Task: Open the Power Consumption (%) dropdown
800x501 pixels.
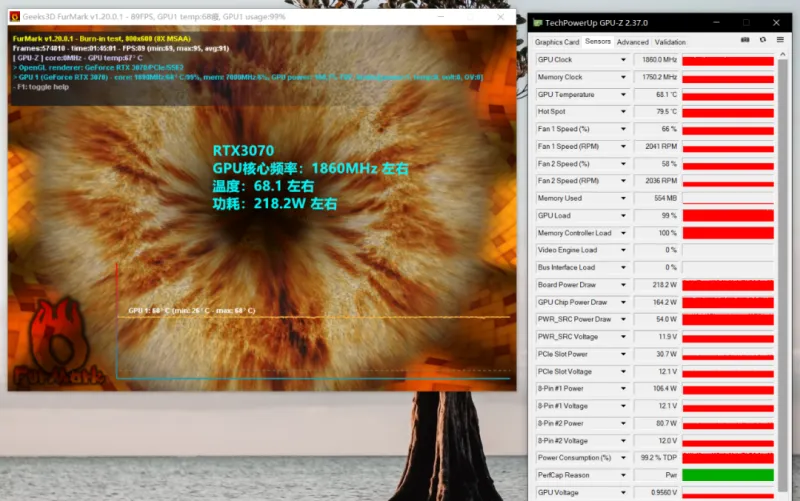Action: (x=623, y=458)
